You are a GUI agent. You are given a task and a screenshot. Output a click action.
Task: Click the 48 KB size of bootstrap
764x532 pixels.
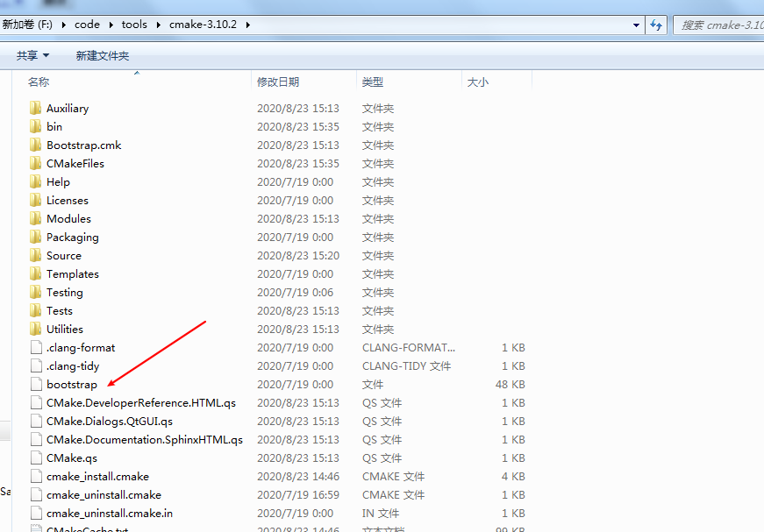(511, 385)
